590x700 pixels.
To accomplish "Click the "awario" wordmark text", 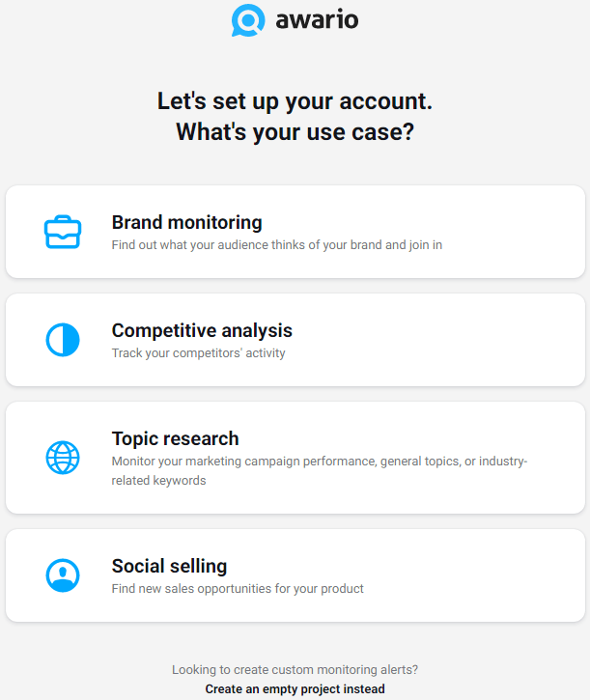I will pyautogui.click(x=316, y=19).
